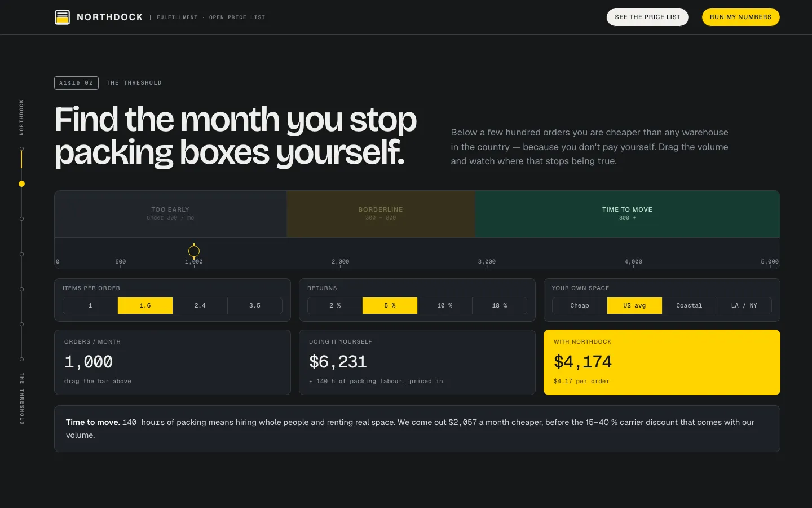The height and width of the screenshot is (508, 812).
Task: Choose 10 % returns
Action: click(x=445, y=305)
